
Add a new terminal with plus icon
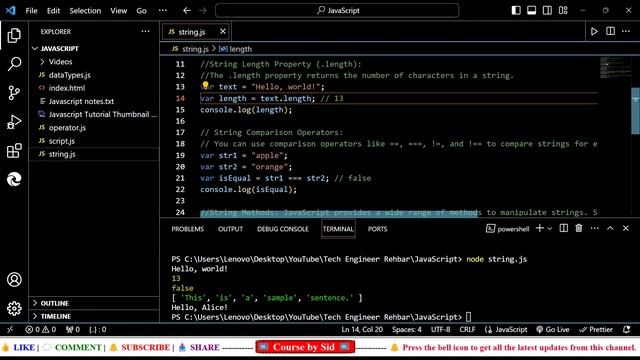pyautogui.click(x=539, y=229)
